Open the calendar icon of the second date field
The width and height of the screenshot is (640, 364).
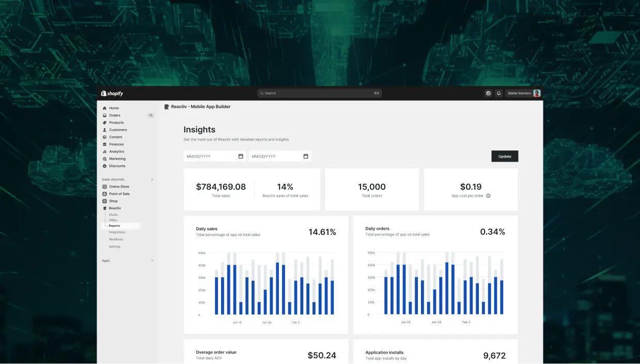pyautogui.click(x=306, y=156)
